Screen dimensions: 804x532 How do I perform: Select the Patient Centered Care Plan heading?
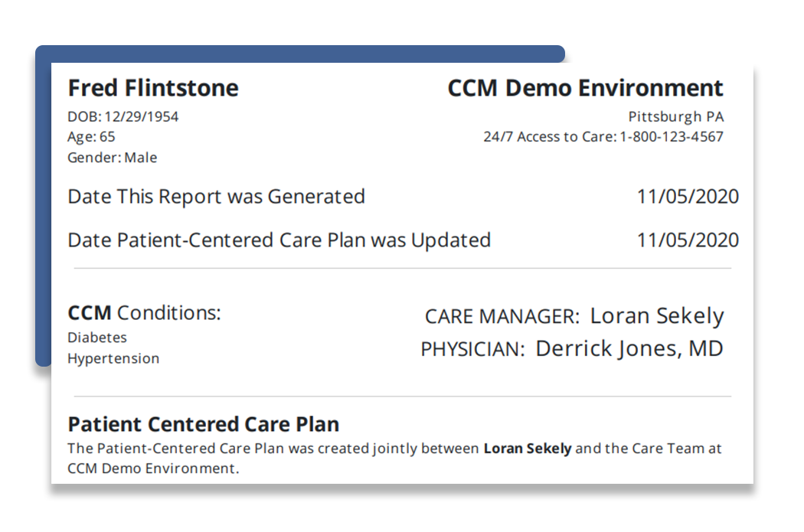[204, 424]
